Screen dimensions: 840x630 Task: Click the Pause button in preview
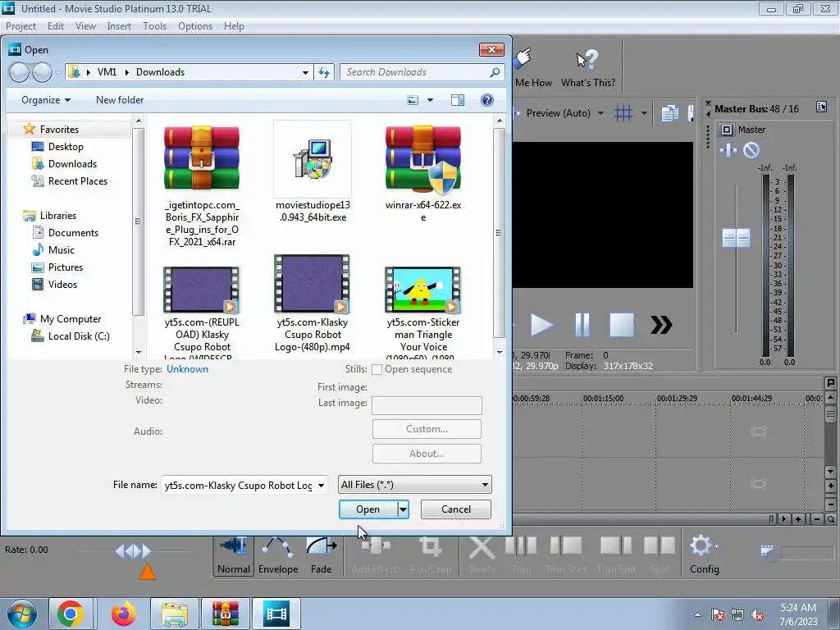point(582,325)
